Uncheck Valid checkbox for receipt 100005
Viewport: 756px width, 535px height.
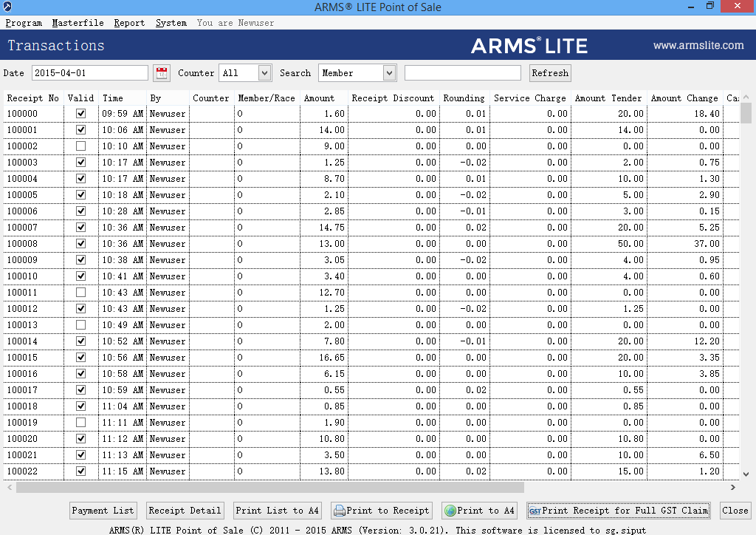click(80, 194)
